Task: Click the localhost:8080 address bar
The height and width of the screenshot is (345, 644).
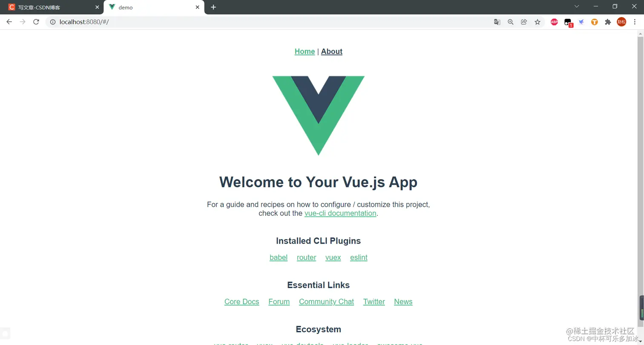Action: tap(273, 22)
